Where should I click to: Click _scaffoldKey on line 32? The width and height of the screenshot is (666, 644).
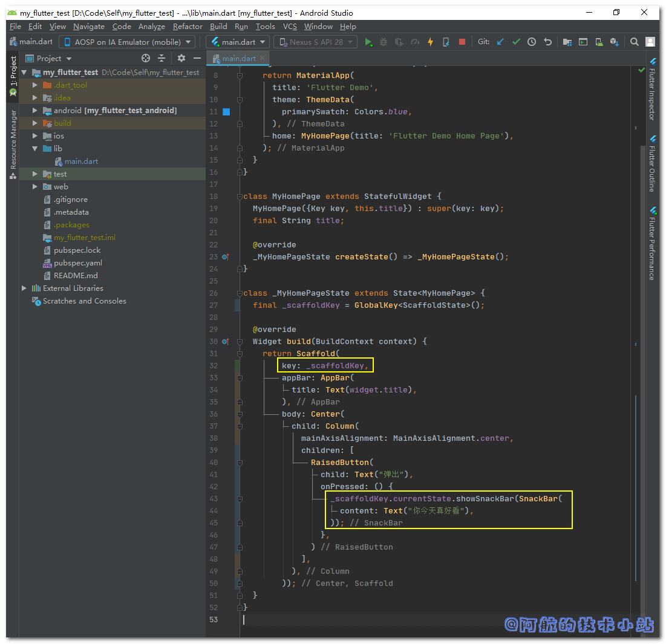335,365
